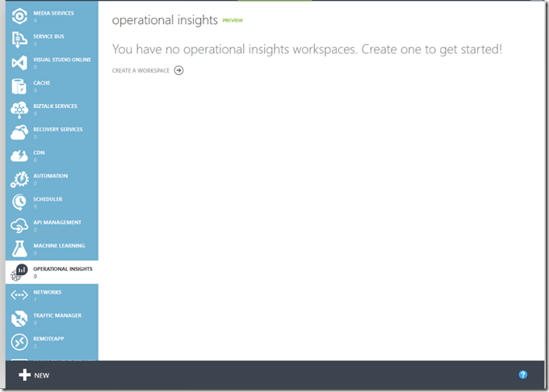Select the Scheduler clock icon
Image resolution: width=549 pixels, height=392 pixels.
click(19, 202)
